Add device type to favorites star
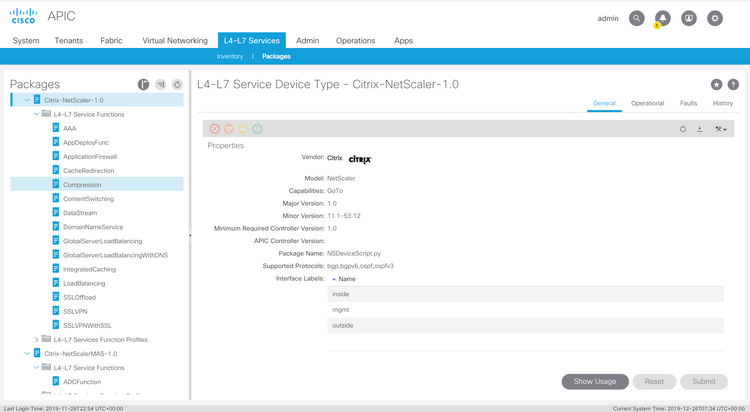The height and width of the screenshot is (412, 750). [x=716, y=84]
